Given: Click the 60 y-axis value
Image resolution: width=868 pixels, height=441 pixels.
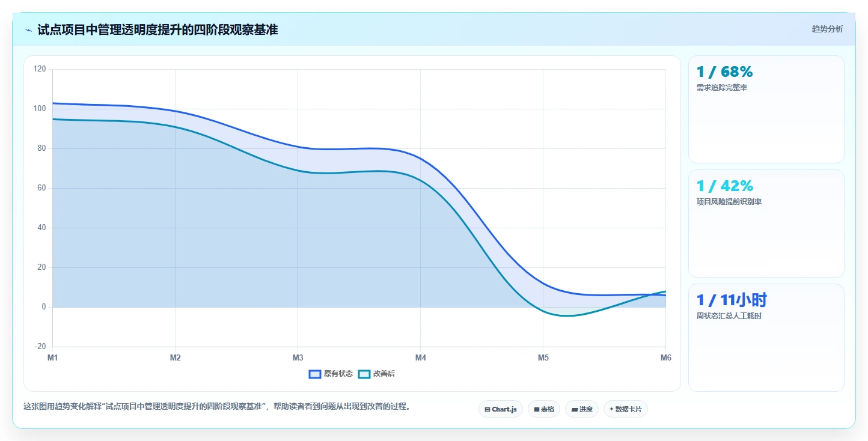Looking at the screenshot, I should [x=41, y=188].
